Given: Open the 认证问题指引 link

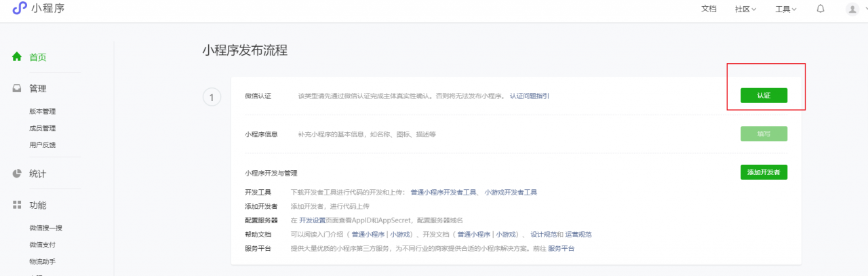Looking at the screenshot, I should pos(530,96).
